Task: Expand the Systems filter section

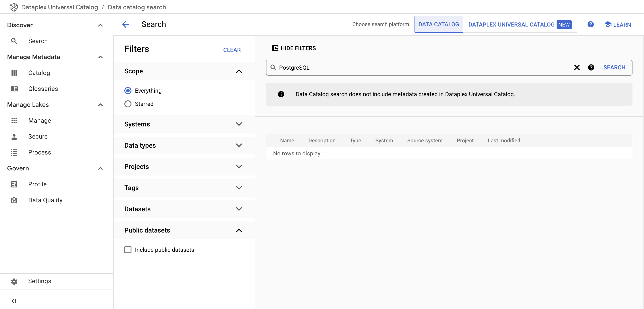Action: pyautogui.click(x=239, y=124)
